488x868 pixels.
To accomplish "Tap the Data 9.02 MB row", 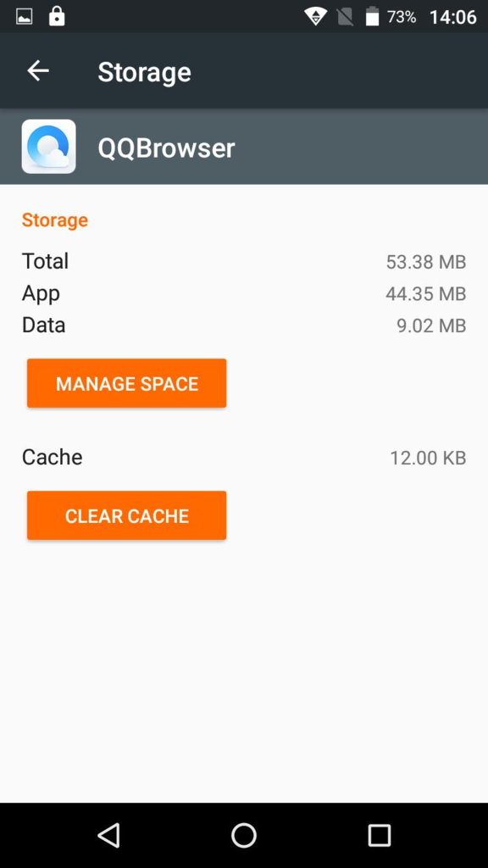I will [x=244, y=325].
